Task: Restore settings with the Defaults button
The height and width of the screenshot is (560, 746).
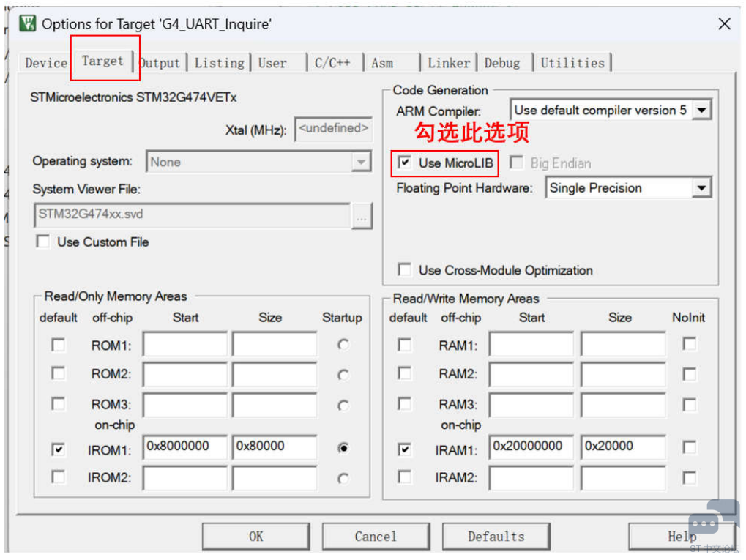Action: [496, 537]
